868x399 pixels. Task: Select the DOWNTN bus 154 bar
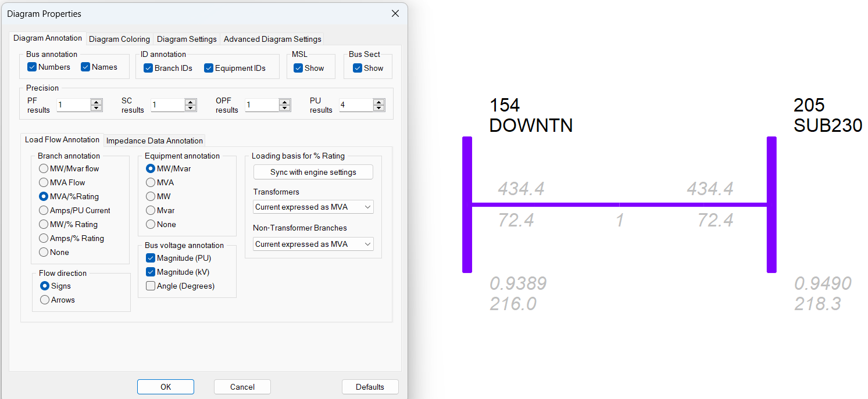click(x=467, y=204)
